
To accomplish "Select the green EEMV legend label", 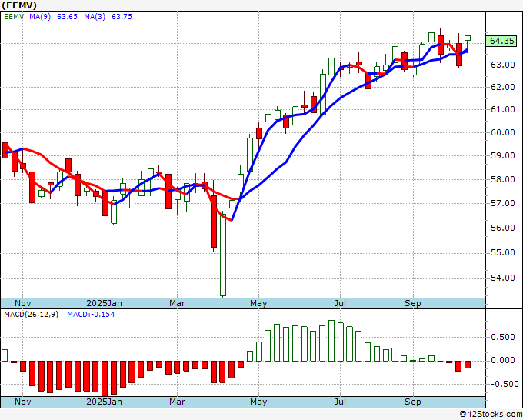I will 14,16.
